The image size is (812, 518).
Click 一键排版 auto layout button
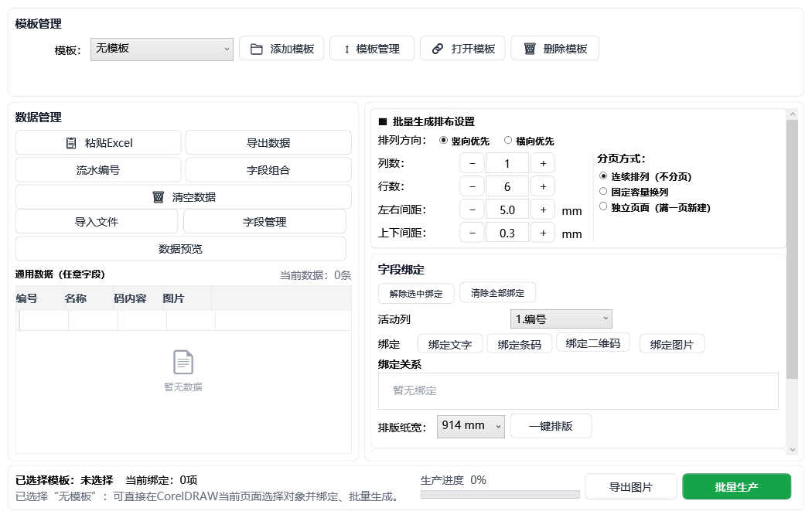tap(551, 426)
